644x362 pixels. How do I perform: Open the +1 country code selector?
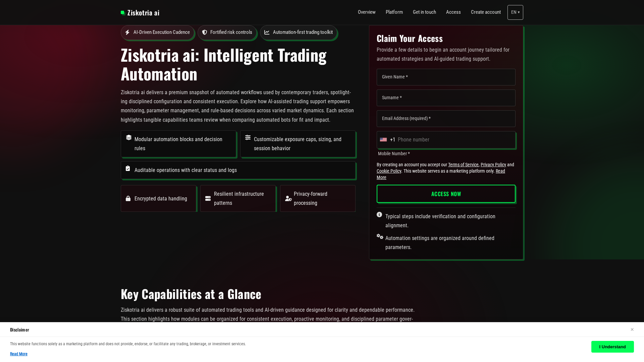point(388,140)
